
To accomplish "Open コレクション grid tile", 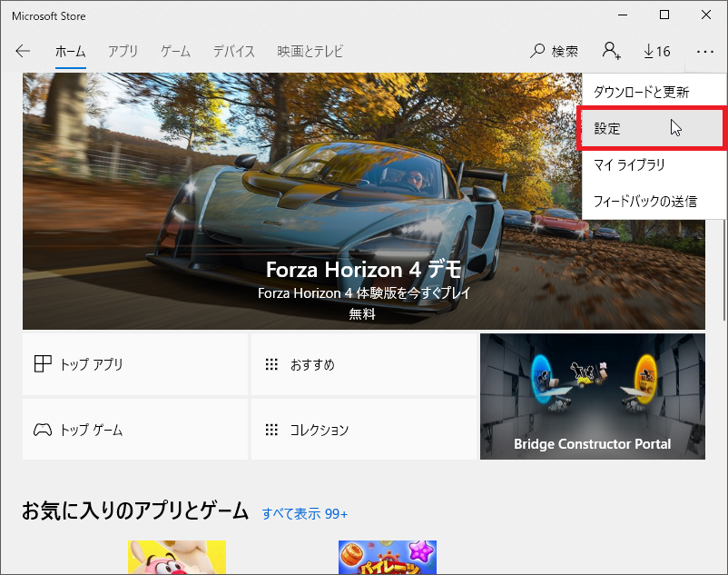I will (363, 430).
